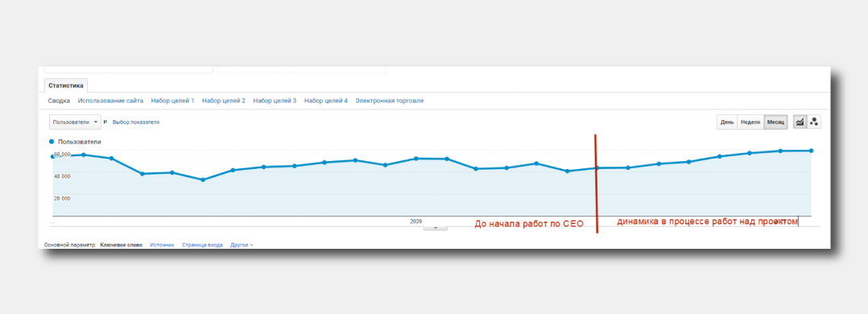This screenshot has width=868, height=314.
Task: Open the Статистика tab
Action: [66, 86]
